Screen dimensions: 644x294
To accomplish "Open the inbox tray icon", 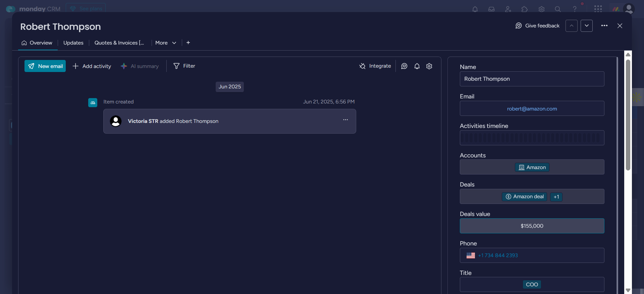I will click(x=491, y=9).
